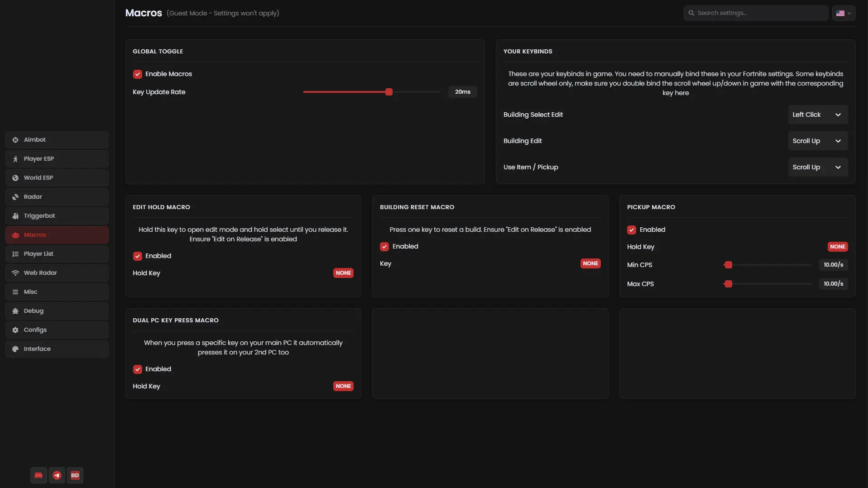The height and width of the screenshot is (488, 868).
Task: Click the US flag language icon
Action: pos(840,13)
